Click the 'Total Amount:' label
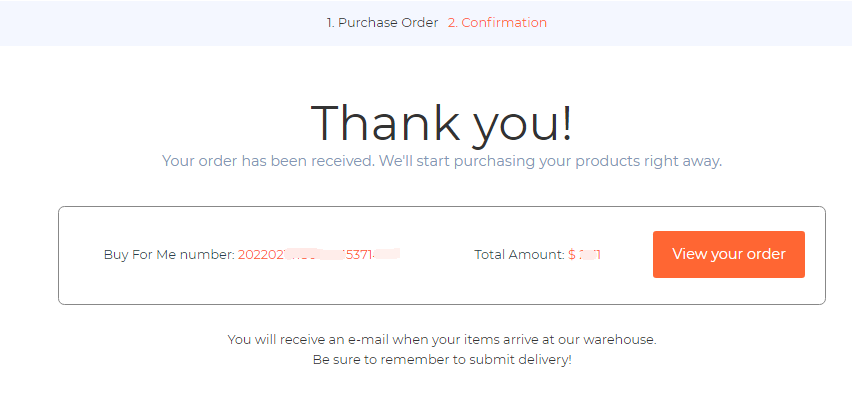This screenshot has width=852, height=402. [x=519, y=254]
